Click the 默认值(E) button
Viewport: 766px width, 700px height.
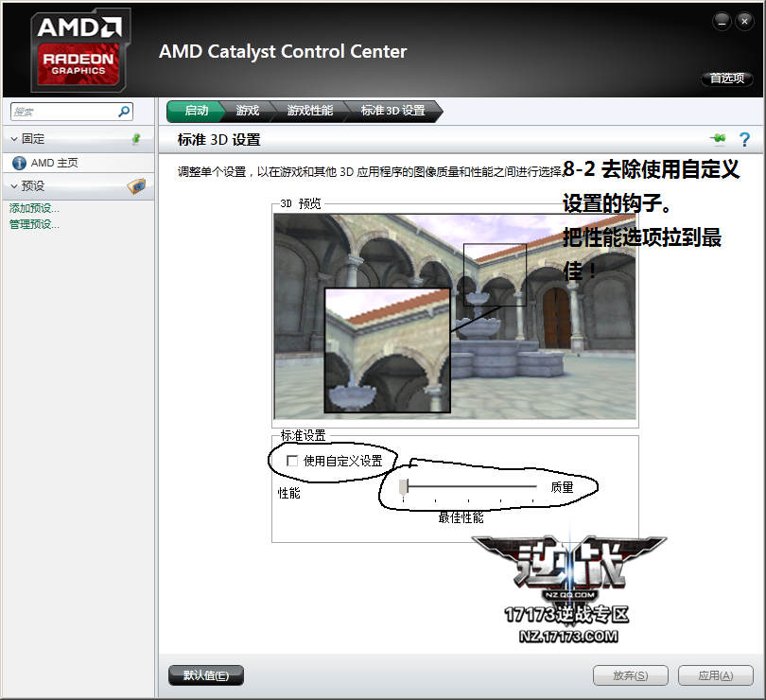coord(205,675)
